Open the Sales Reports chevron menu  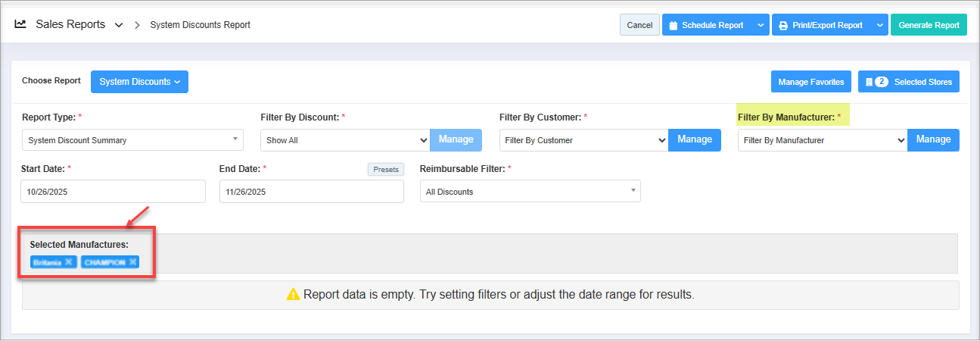coord(119,25)
